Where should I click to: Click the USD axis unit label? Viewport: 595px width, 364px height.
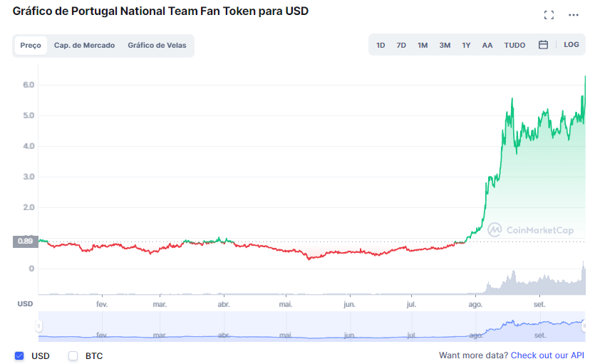click(x=25, y=303)
